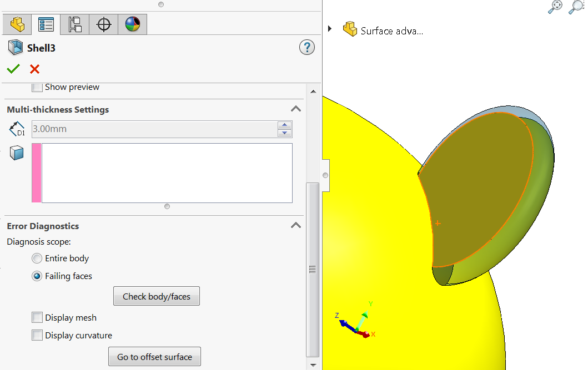This screenshot has height=370, width=588.
Task: Open help for the Shell3 feature
Action: coord(307,48)
